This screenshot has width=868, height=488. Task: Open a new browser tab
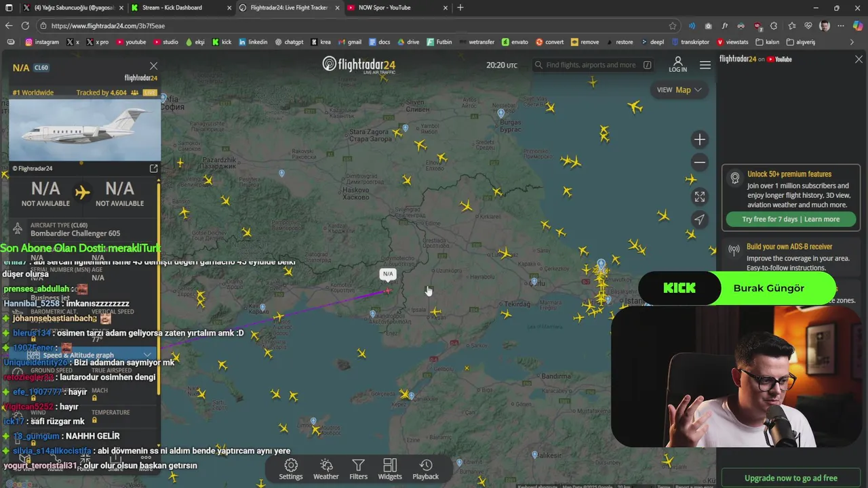coord(460,7)
